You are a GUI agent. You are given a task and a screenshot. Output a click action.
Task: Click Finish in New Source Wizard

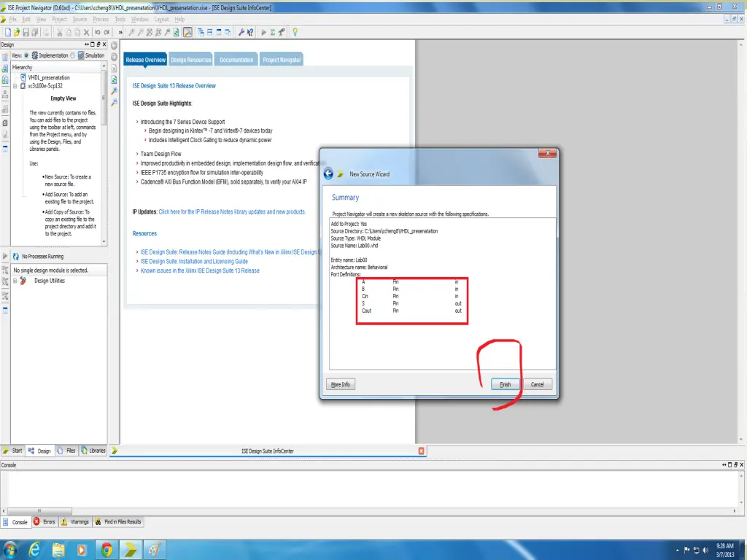click(x=505, y=384)
